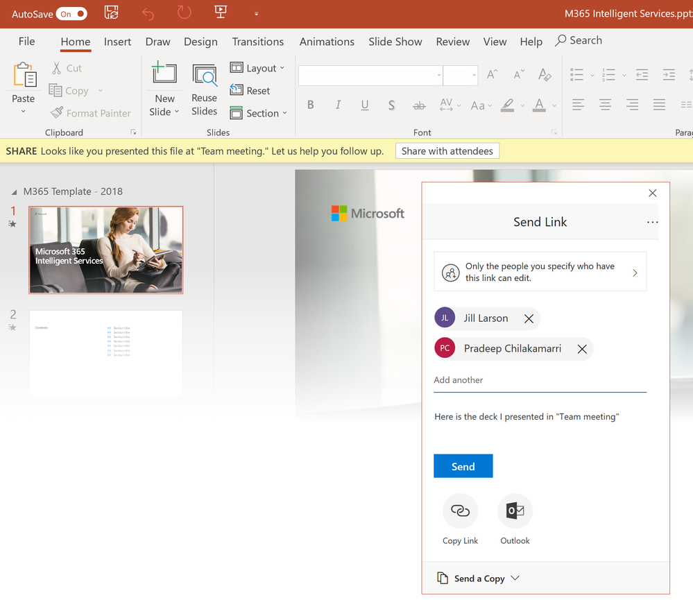Decrease list indent level icon
This screenshot has width=693, height=616.
[x=642, y=75]
